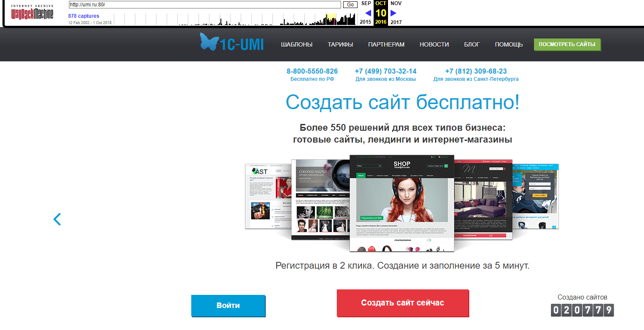Click the Более 550 решений subheading

pos(402,133)
